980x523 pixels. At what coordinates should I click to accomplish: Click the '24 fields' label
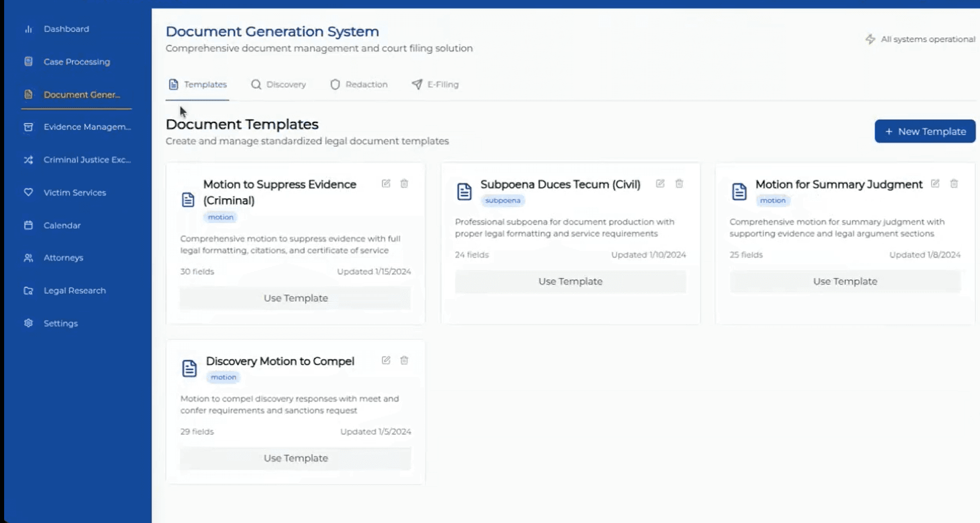pos(471,255)
